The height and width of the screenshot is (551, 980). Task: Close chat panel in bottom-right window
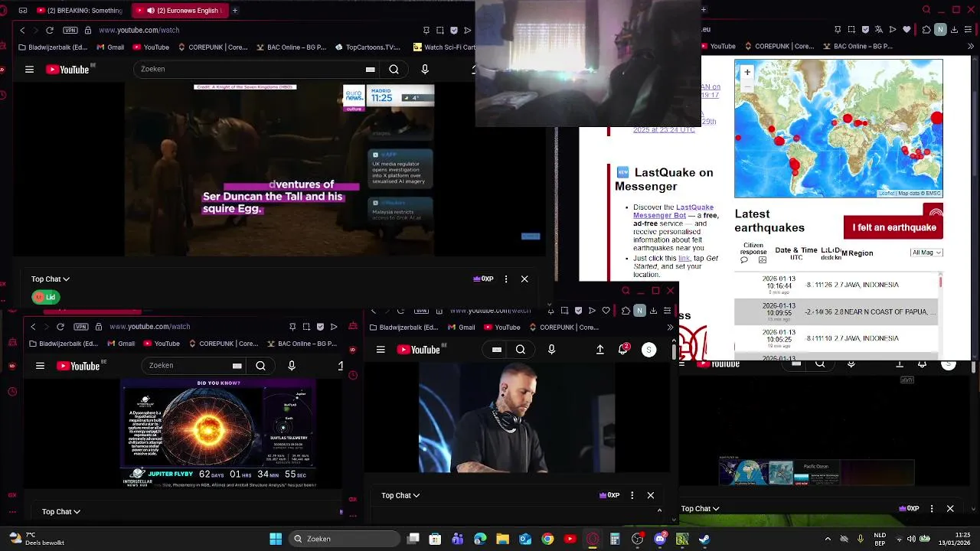950,508
